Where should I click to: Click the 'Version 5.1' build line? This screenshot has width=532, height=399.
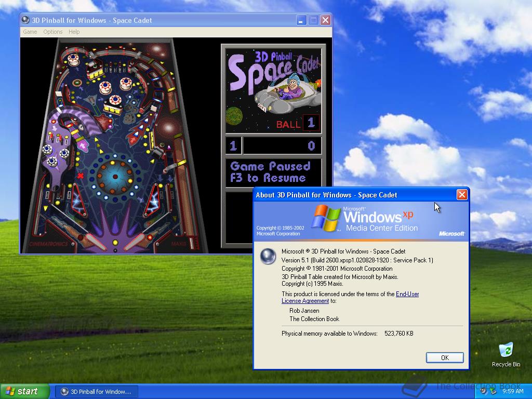tap(357, 260)
